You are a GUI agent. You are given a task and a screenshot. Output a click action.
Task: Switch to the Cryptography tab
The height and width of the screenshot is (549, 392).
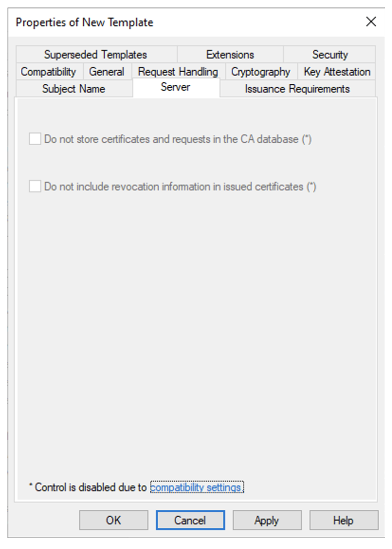click(x=261, y=72)
